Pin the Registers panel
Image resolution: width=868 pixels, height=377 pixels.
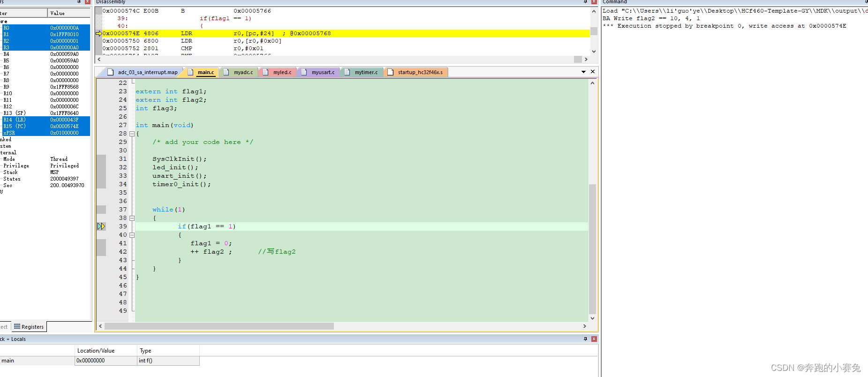pyautogui.click(x=79, y=2)
